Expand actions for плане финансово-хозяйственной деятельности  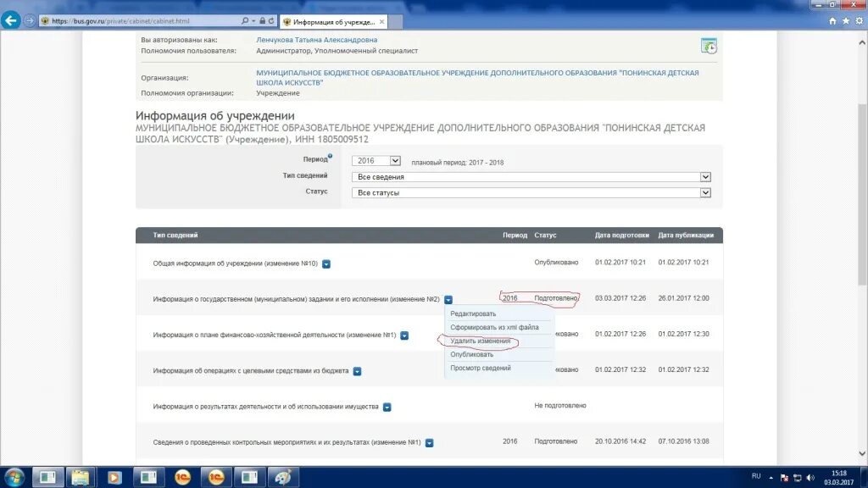(x=404, y=335)
